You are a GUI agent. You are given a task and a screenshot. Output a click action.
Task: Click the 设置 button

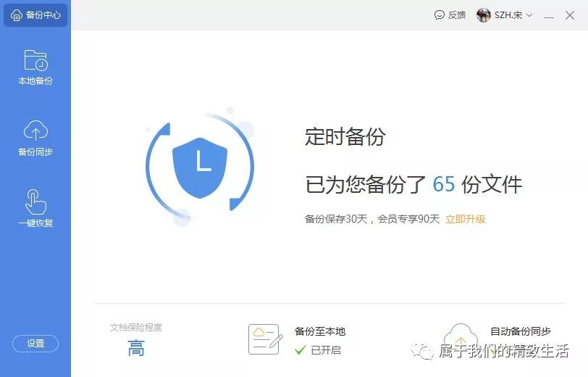click(35, 343)
